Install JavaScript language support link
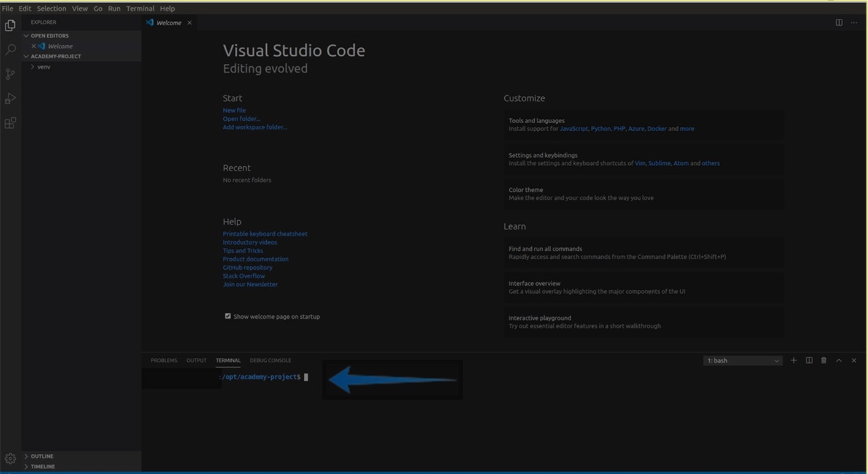 click(x=574, y=129)
